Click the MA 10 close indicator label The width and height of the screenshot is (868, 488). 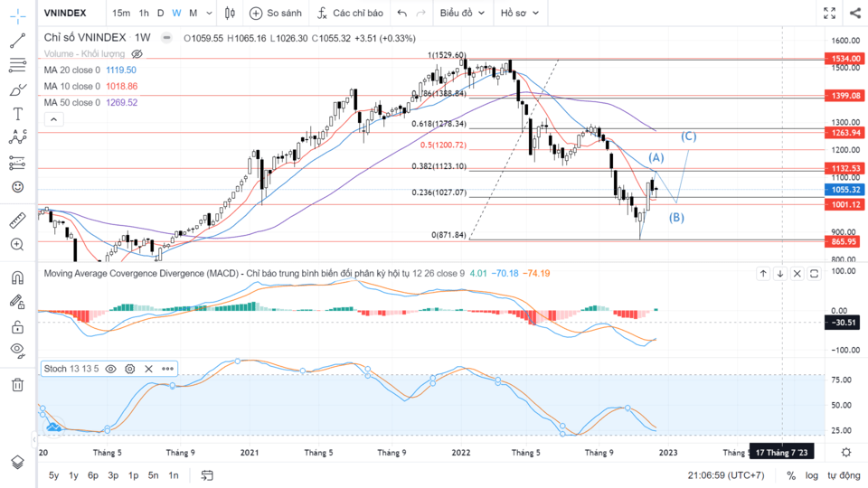click(72, 87)
